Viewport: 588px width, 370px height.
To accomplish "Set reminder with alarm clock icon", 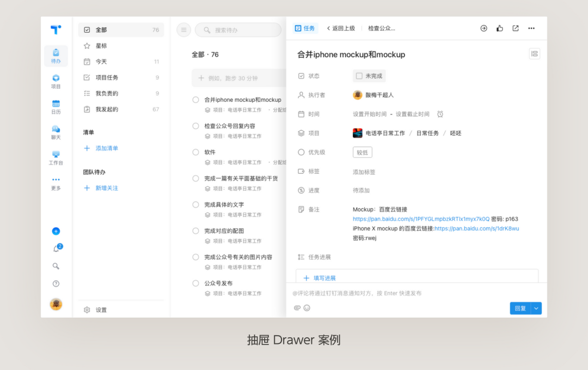I will [440, 114].
